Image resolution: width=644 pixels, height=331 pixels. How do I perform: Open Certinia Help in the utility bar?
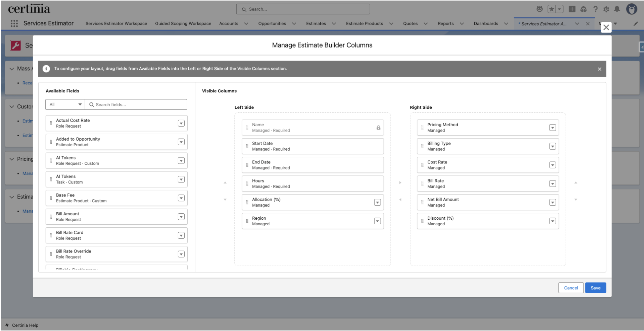coord(22,325)
